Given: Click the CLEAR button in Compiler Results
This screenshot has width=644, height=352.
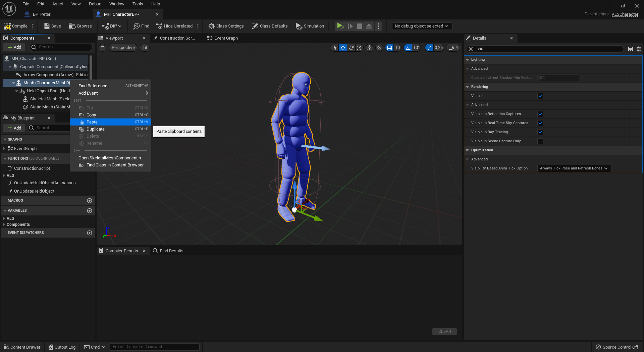Looking at the screenshot, I should tap(444, 332).
